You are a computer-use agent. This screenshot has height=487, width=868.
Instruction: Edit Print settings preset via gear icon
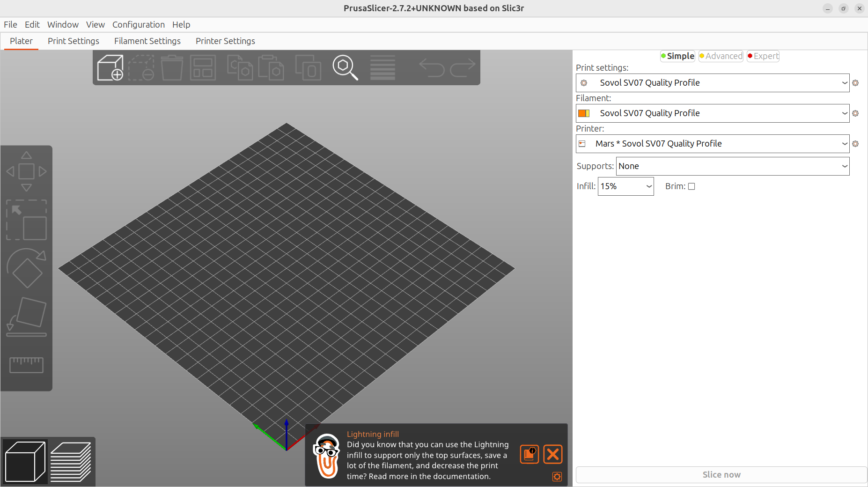click(855, 83)
